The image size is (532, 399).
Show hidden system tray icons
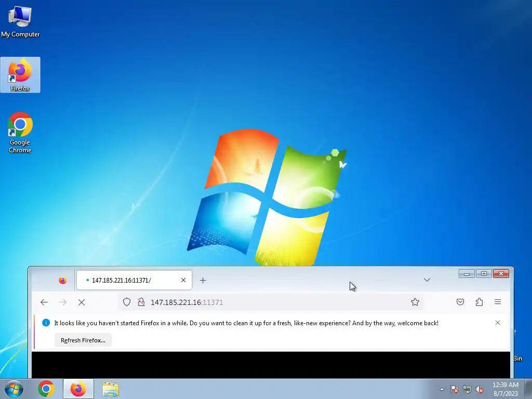click(442, 389)
